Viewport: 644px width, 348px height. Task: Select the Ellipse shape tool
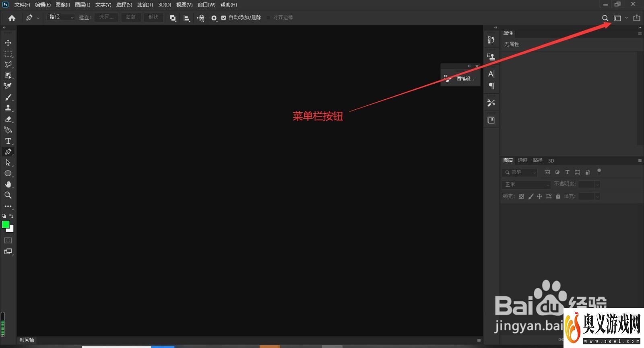tap(8, 173)
